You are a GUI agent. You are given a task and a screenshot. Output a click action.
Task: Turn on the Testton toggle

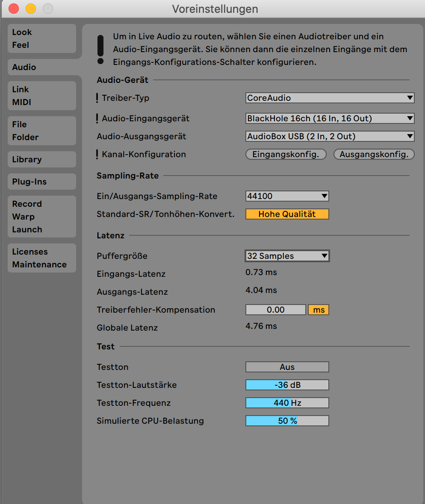[287, 367]
